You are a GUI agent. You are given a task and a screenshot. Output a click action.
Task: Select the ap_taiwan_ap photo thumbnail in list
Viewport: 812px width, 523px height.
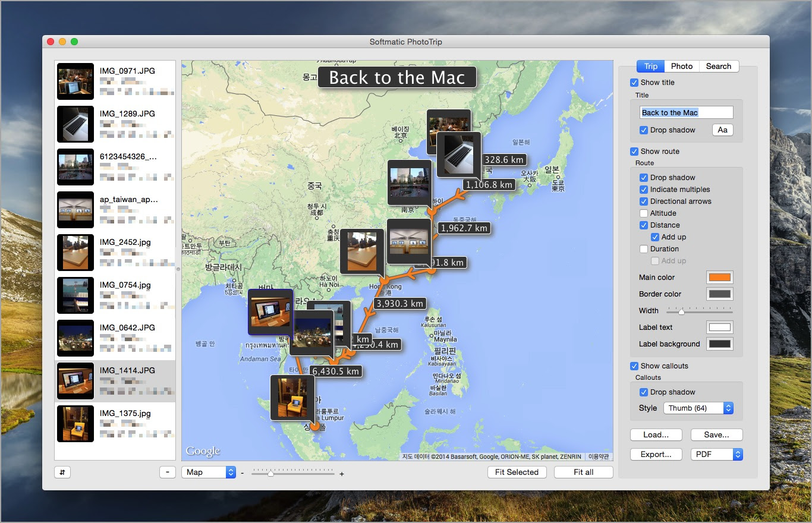tap(75, 210)
